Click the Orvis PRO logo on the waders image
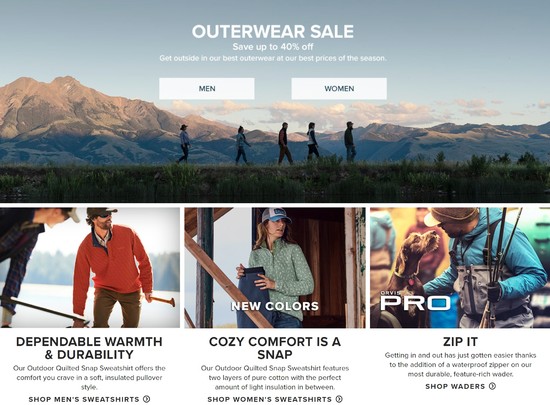 click(415, 301)
